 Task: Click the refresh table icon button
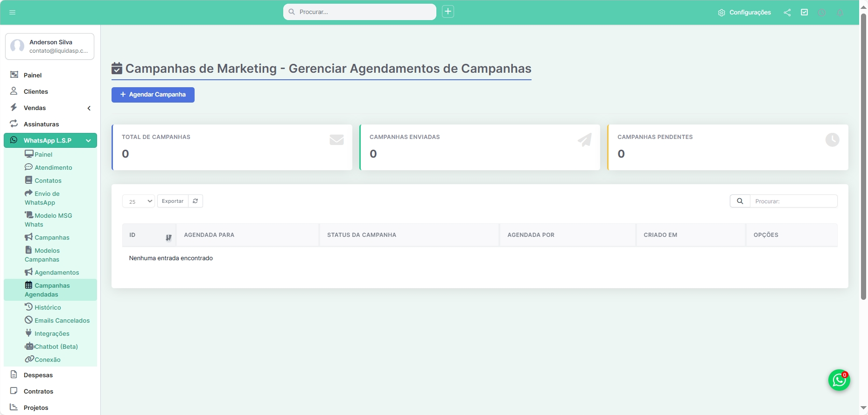tap(196, 201)
